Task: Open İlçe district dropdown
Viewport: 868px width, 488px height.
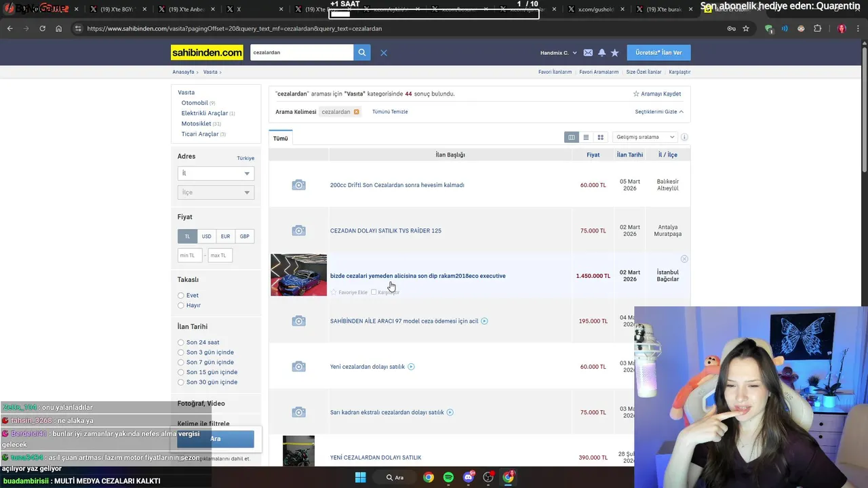Action: 216,192
